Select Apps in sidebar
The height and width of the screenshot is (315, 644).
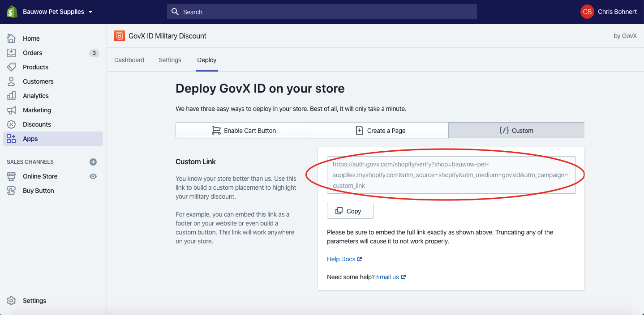pyautogui.click(x=53, y=139)
